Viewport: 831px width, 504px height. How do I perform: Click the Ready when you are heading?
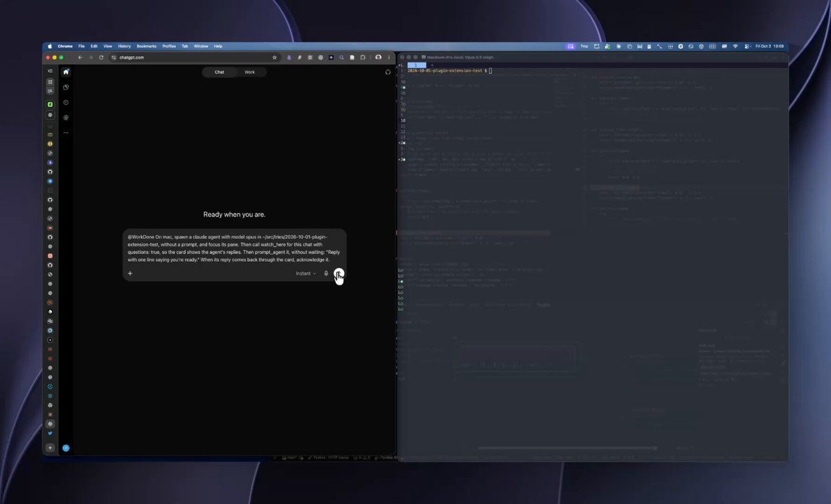pyautogui.click(x=234, y=215)
